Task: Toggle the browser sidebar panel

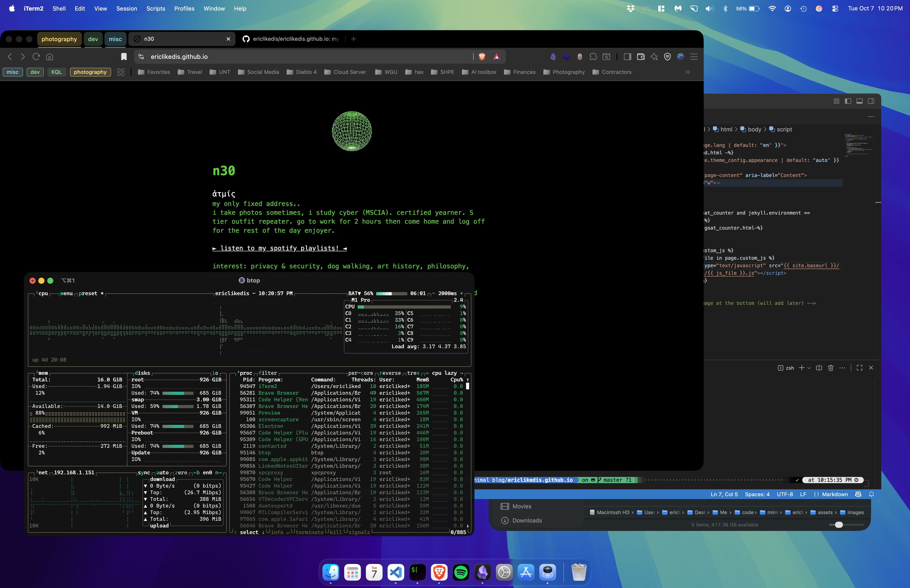Action: click(627, 56)
